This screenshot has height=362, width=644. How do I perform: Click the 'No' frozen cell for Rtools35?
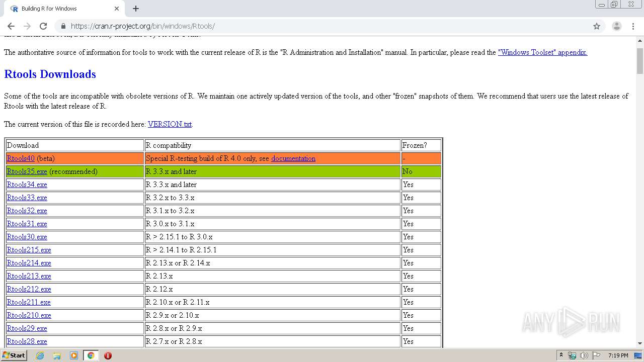[421, 171]
